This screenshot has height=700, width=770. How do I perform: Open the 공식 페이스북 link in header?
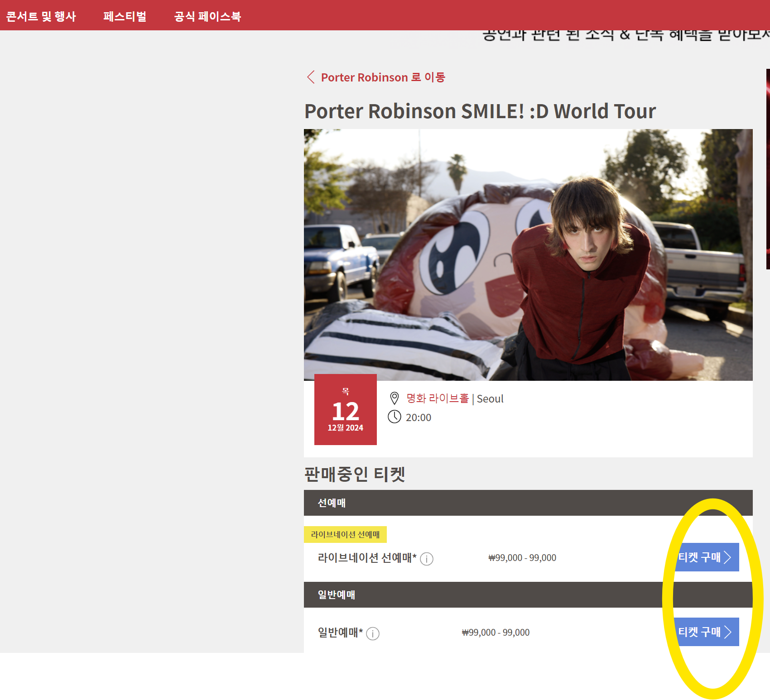(x=207, y=16)
